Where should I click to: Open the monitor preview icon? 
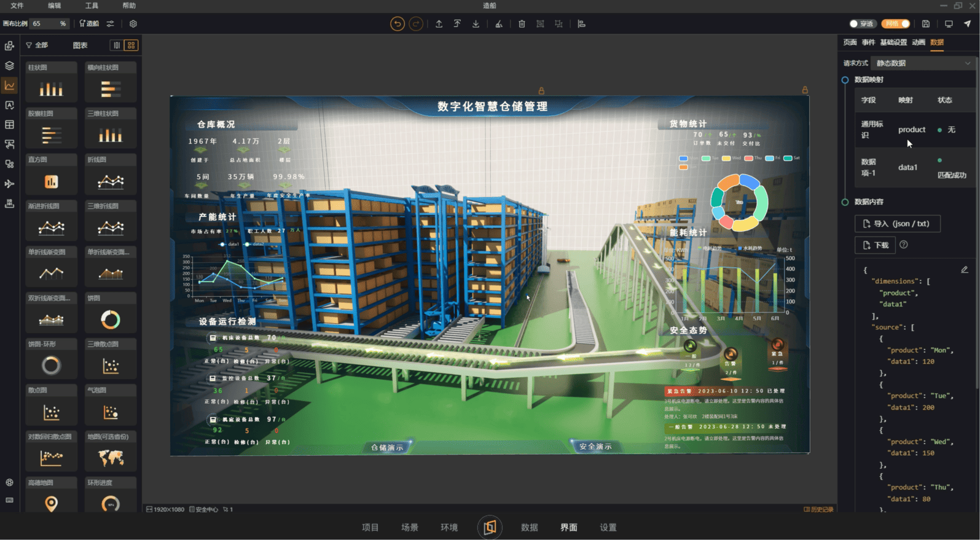click(949, 24)
